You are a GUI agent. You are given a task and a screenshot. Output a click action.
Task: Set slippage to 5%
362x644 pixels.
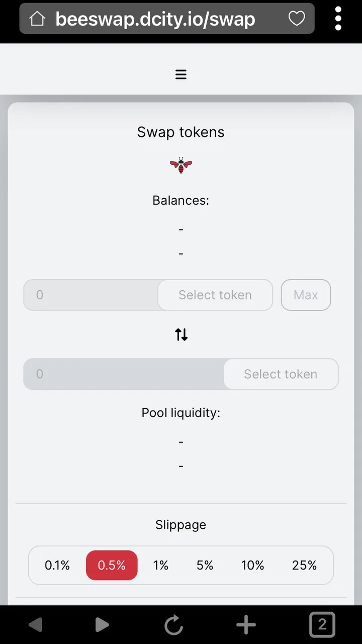[205, 566]
